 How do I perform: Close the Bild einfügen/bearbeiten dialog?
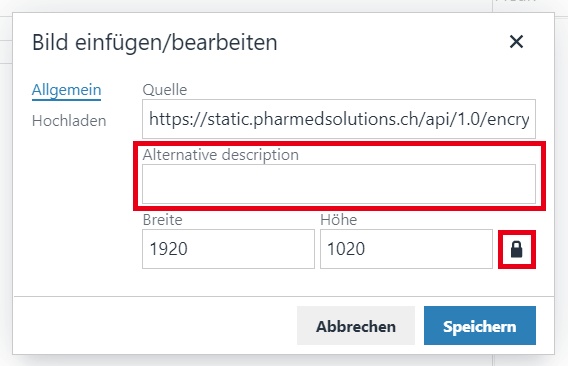516,42
